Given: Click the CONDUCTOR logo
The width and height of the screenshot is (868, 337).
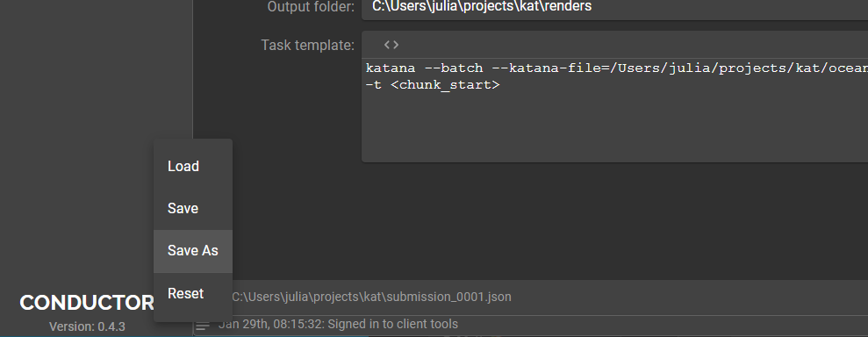Looking at the screenshot, I should (x=87, y=302).
